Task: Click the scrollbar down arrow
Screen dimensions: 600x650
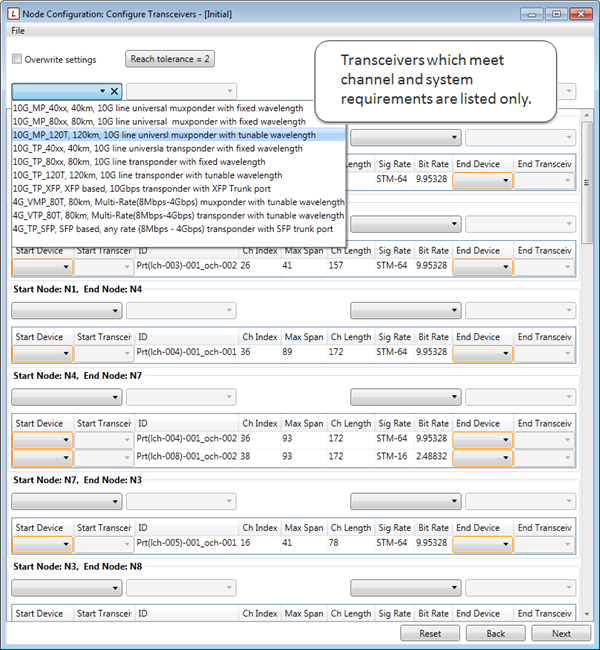Action: click(587, 614)
